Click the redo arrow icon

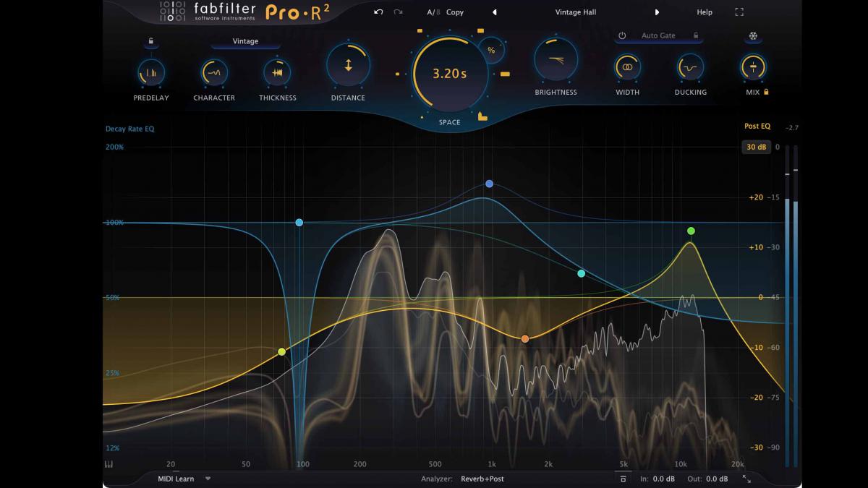pyautogui.click(x=398, y=12)
